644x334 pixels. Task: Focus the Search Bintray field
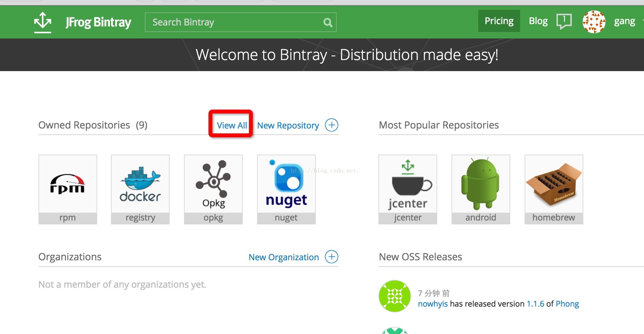coord(240,22)
